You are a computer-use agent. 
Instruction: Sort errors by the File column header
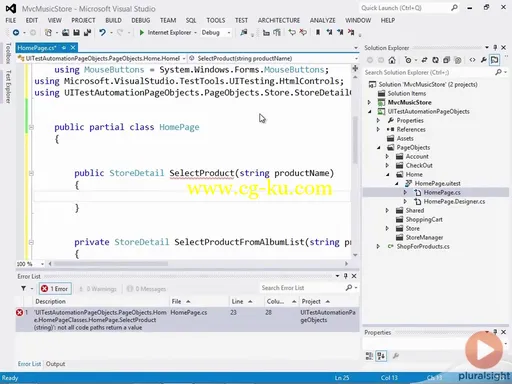(200, 301)
